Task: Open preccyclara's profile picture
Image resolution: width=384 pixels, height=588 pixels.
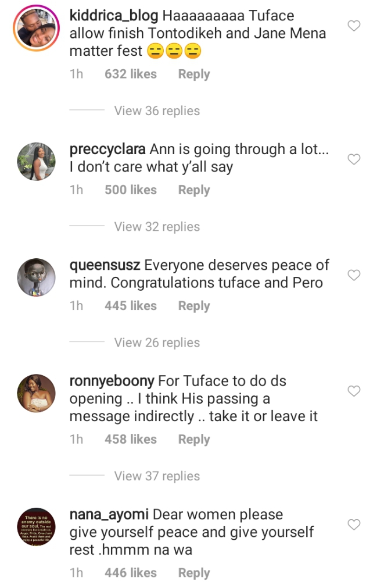Action: 36,162
